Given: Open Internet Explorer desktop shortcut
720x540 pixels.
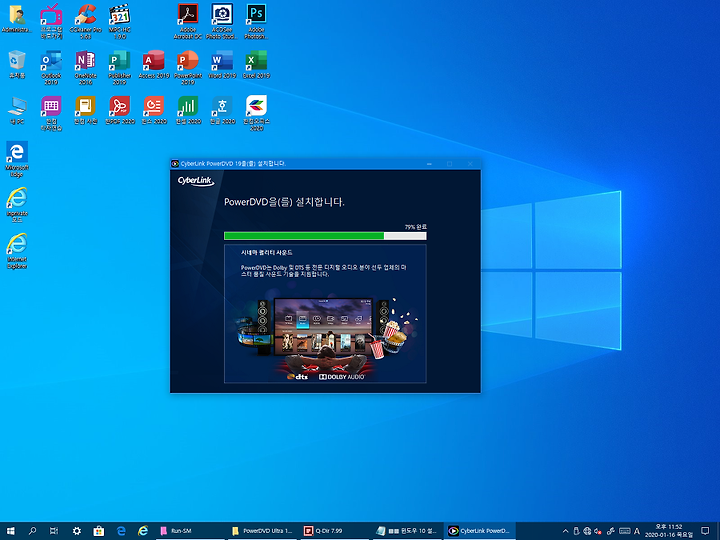Looking at the screenshot, I should 17,251.
